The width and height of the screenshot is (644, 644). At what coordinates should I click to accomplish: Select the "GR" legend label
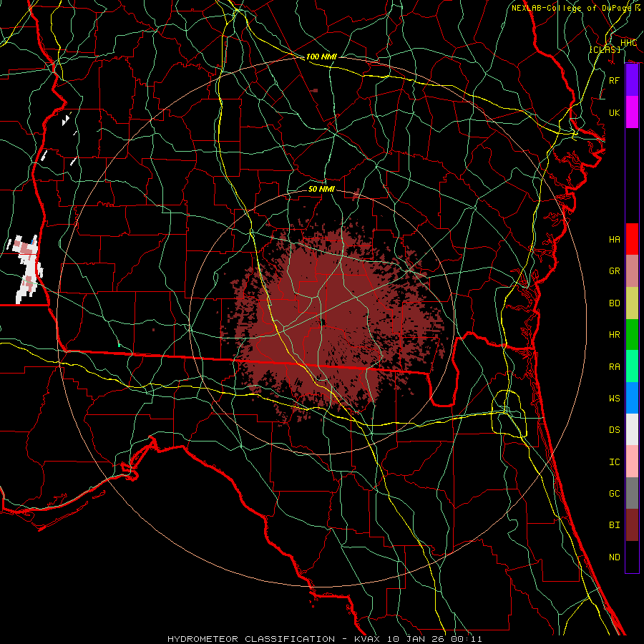615,271
